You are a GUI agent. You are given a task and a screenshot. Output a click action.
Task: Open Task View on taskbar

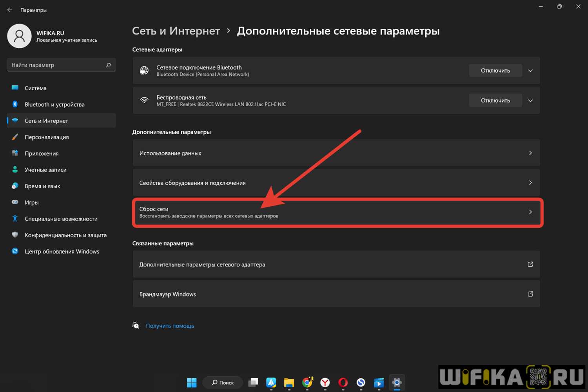point(254,383)
